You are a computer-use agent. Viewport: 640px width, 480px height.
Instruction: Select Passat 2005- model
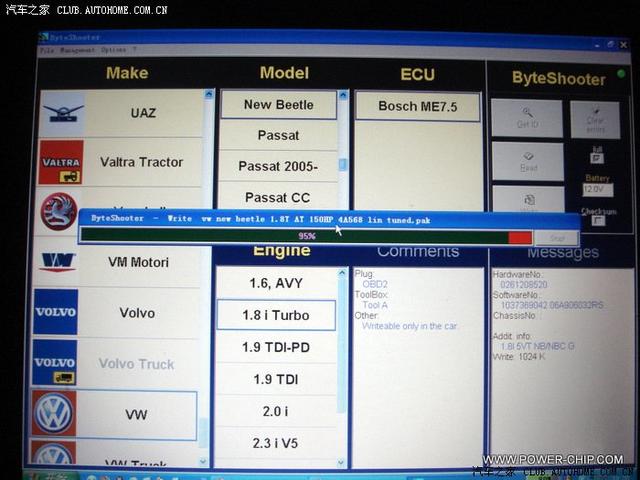278,167
